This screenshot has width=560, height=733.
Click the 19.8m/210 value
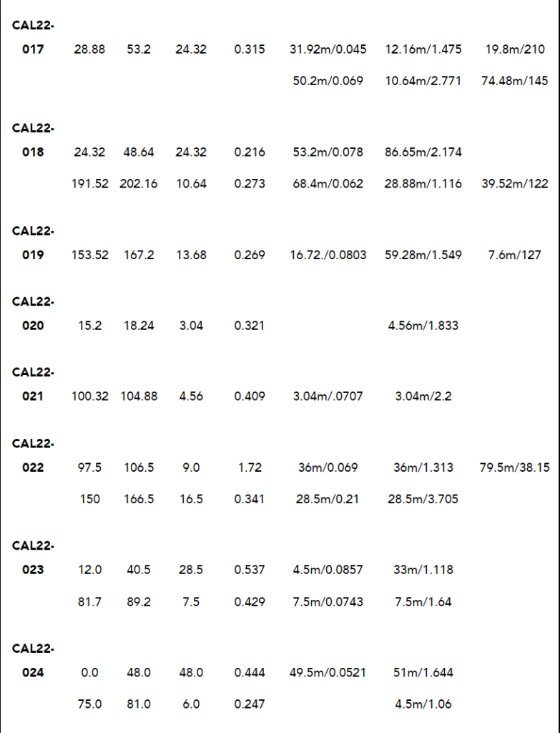pos(514,49)
